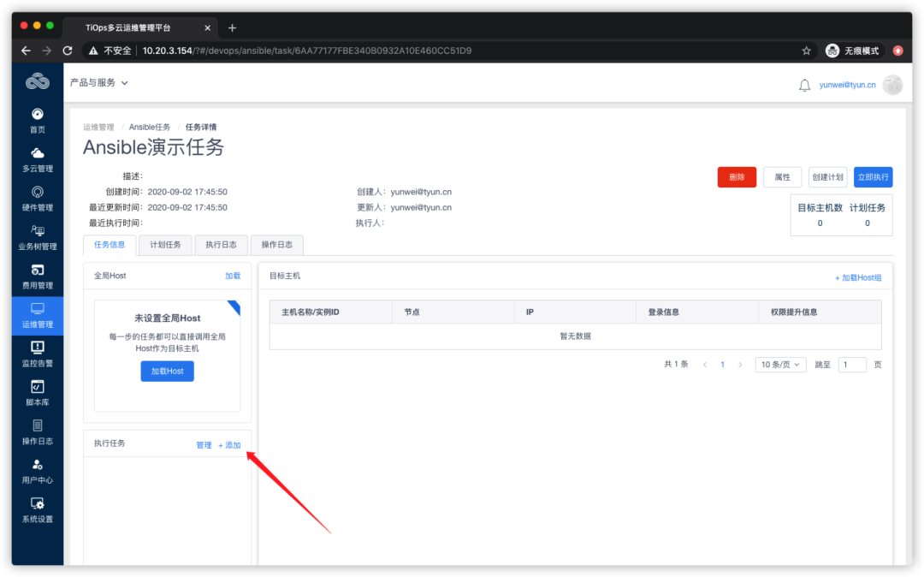
Task: Click the 加载Host组 link
Action: coord(858,277)
